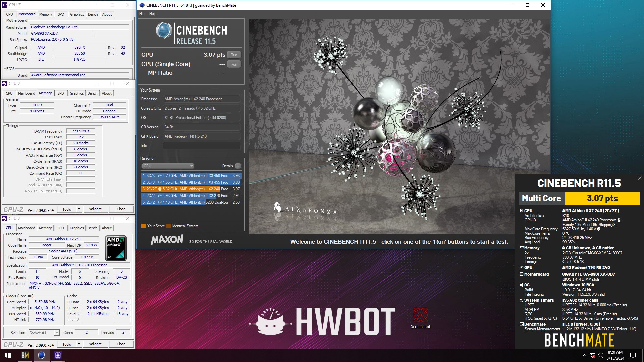Switch to Memory tab in top CPU-Z window

(x=46, y=14)
